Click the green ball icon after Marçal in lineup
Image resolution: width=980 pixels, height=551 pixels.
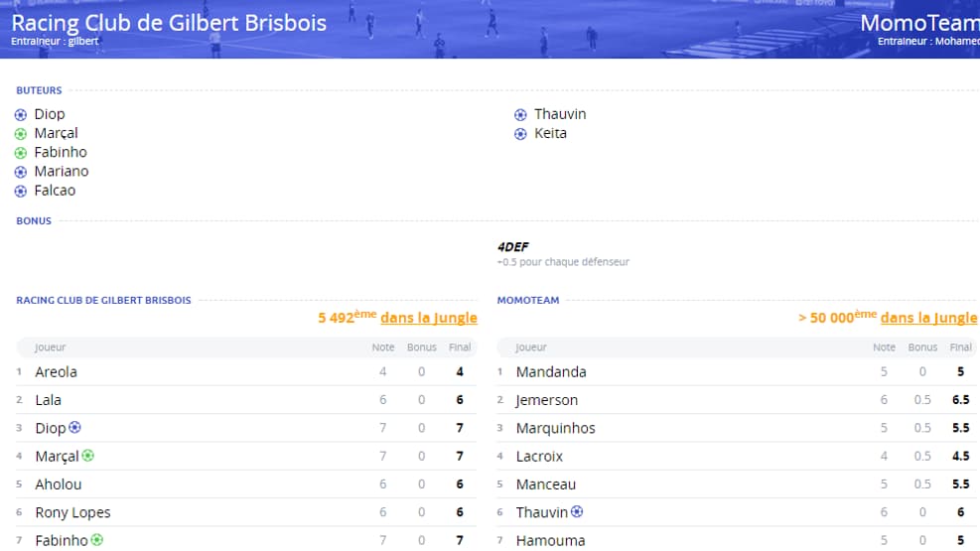[x=88, y=456]
